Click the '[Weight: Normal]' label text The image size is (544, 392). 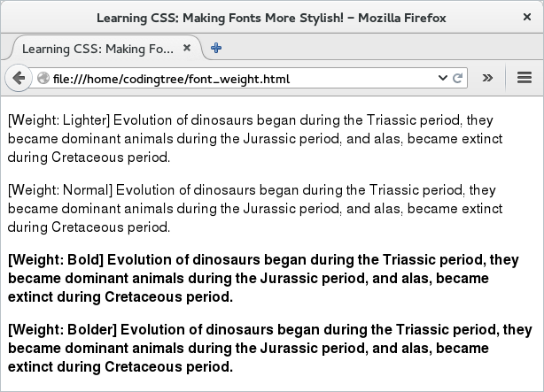(x=59, y=189)
